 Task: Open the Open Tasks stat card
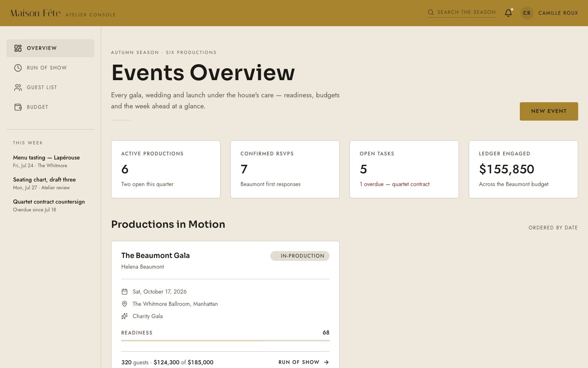point(404,169)
